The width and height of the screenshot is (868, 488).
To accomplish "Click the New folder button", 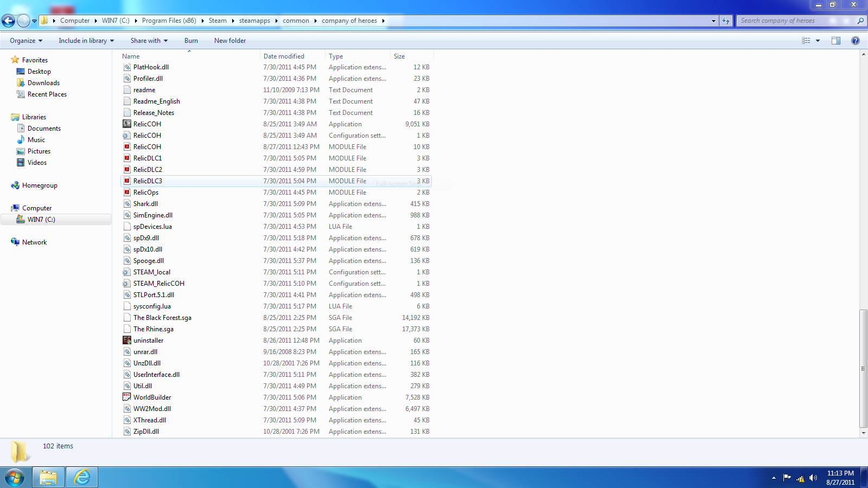I will (230, 41).
